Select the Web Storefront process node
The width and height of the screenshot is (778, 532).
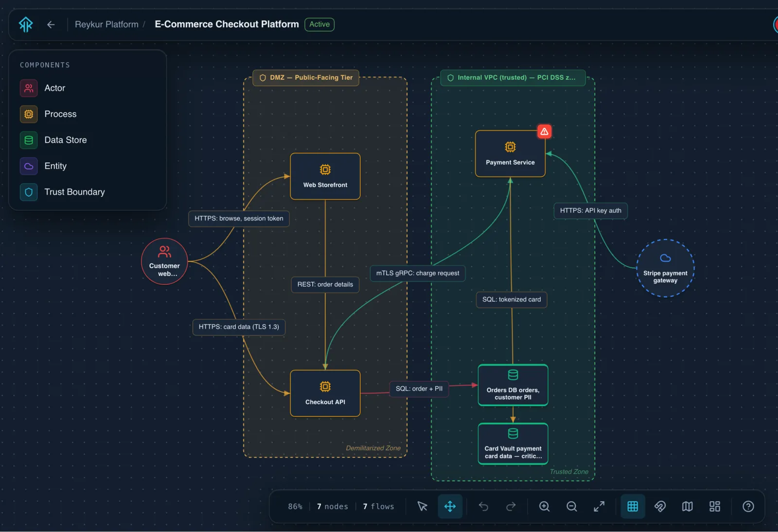click(325, 176)
